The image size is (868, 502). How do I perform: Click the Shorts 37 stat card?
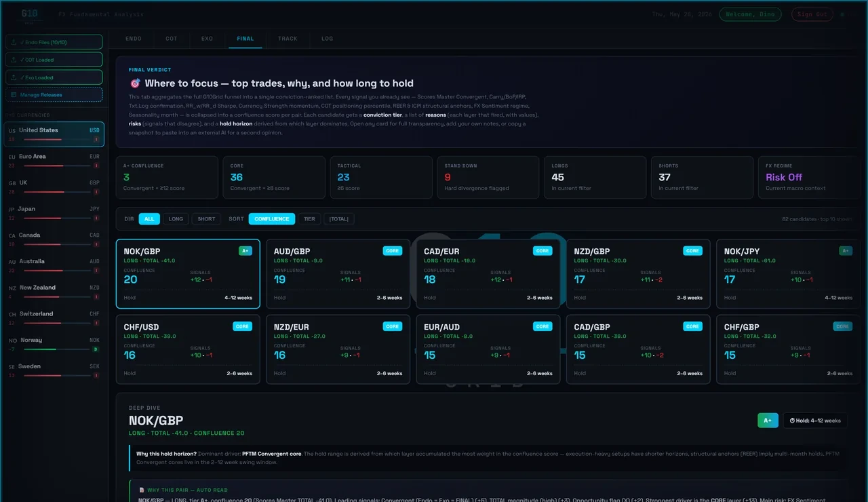tap(703, 178)
